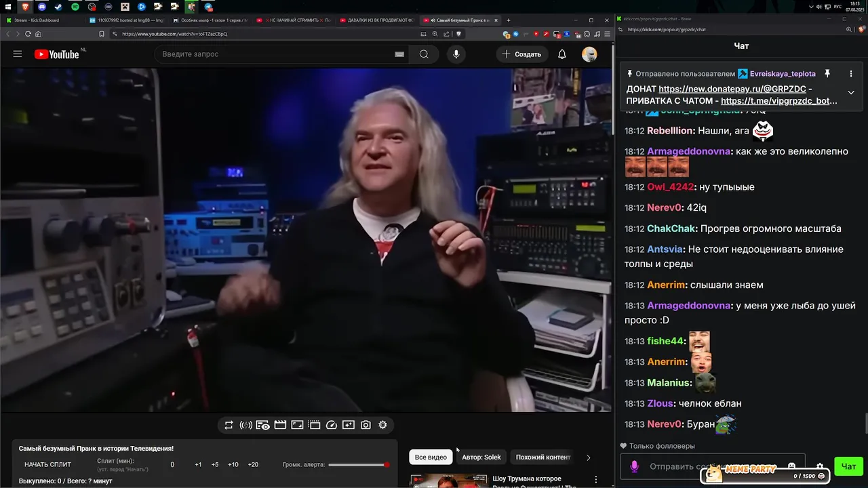This screenshot has height=488, width=868.
Task: Reload the YouTube page
Action: [28, 34]
